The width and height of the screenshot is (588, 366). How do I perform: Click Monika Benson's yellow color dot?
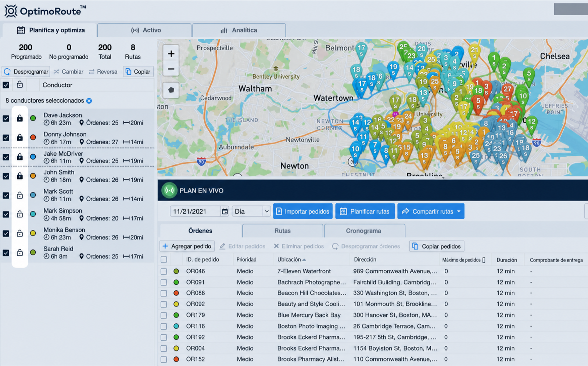33,233
